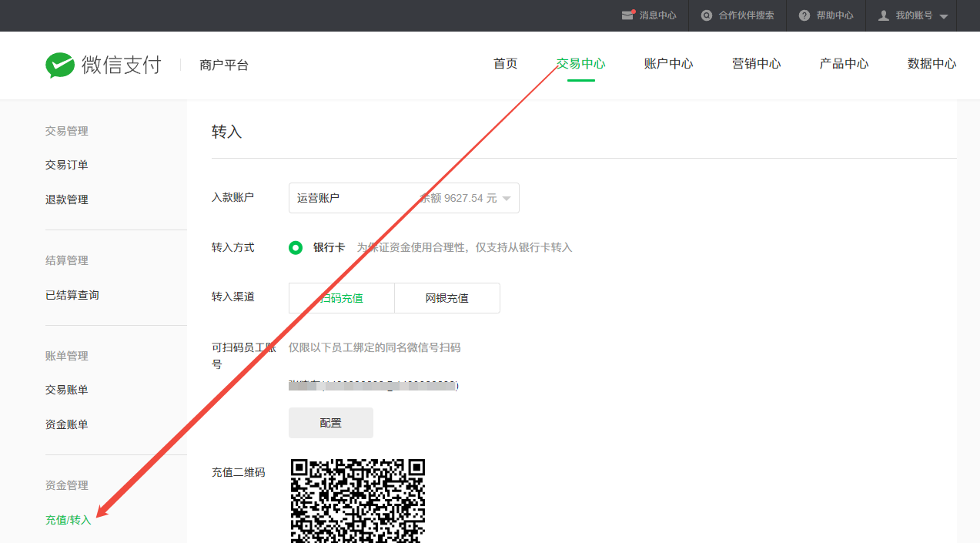
Task: Click the 转入渠道 field label
Action: [x=233, y=297]
